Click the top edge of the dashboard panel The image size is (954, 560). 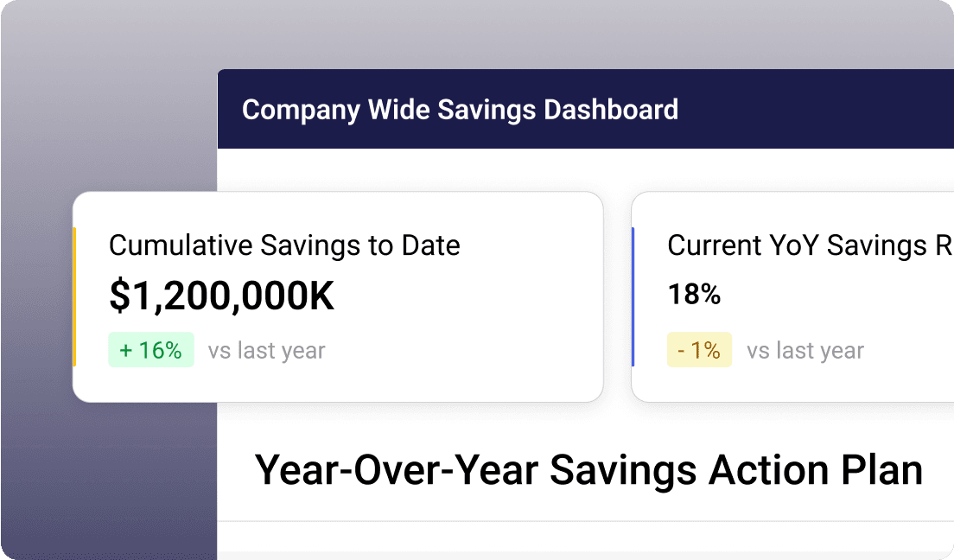pyautogui.click(x=588, y=69)
